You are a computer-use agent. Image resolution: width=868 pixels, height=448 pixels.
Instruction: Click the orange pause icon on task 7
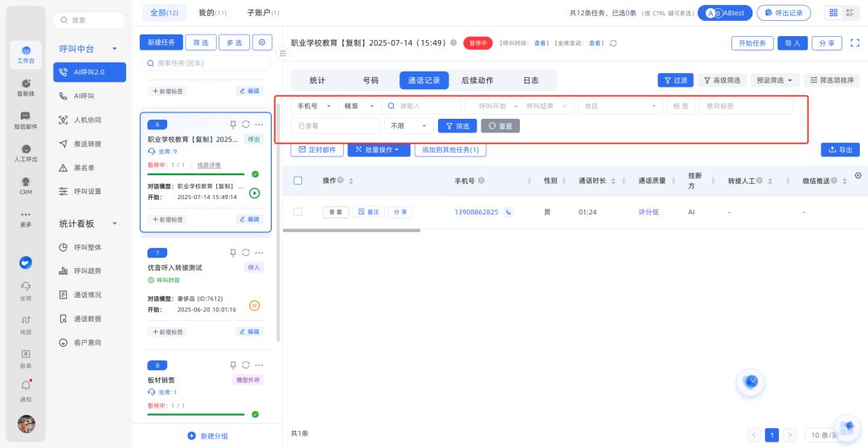pyautogui.click(x=255, y=305)
